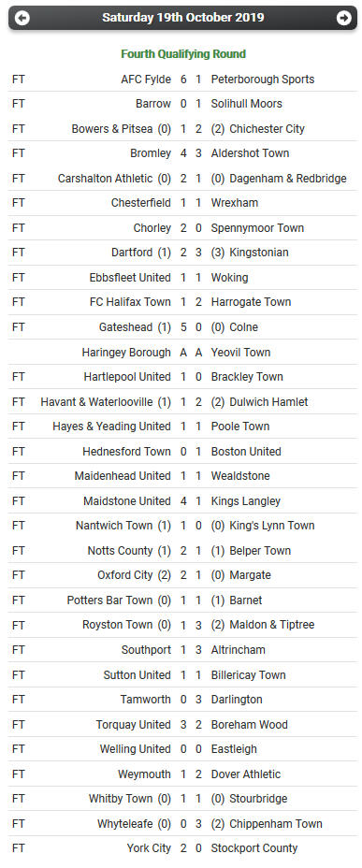View the Torquay United vs Boreham Wood match
Viewport: 362px width, 868px height.
(x=182, y=725)
